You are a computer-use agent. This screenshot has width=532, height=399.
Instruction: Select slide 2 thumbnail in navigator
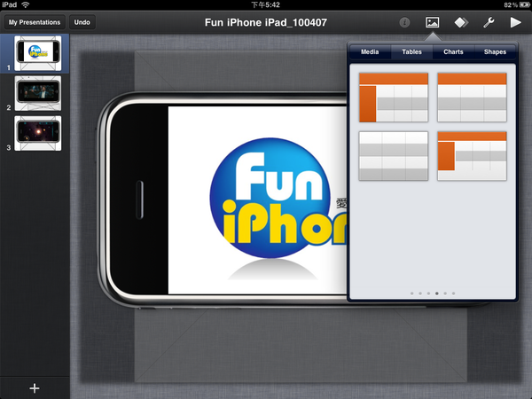37,93
